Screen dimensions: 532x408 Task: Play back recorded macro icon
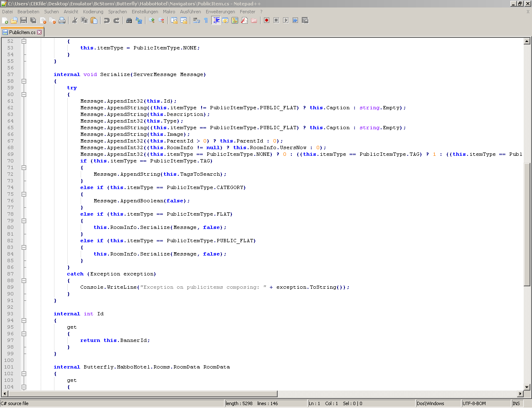(286, 20)
